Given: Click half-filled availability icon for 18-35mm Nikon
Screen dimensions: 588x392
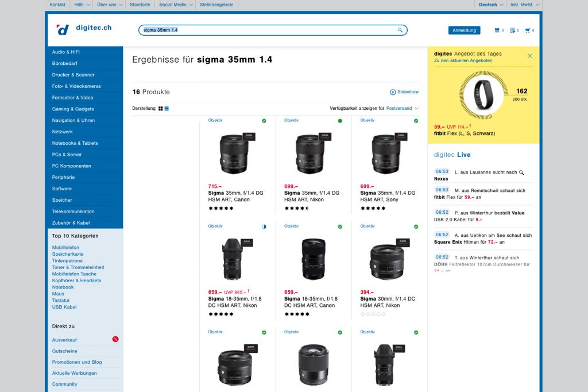Looking at the screenshot, I should pos(264,227).
